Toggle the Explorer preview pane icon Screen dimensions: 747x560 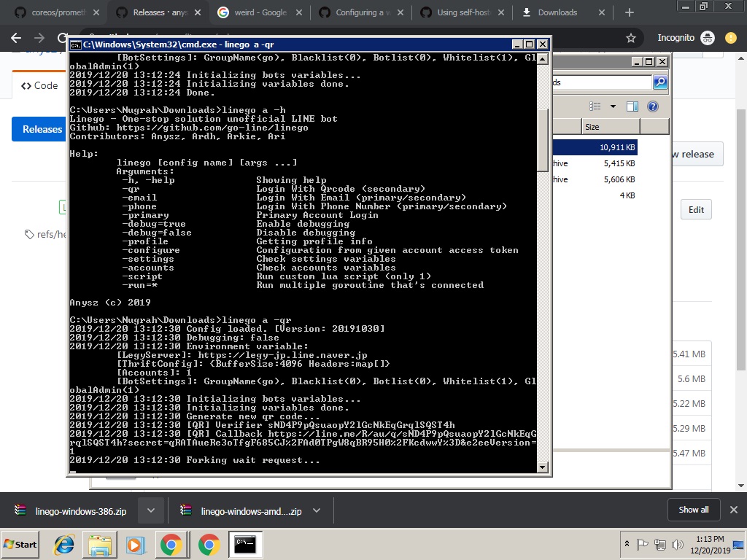(632, 106)
